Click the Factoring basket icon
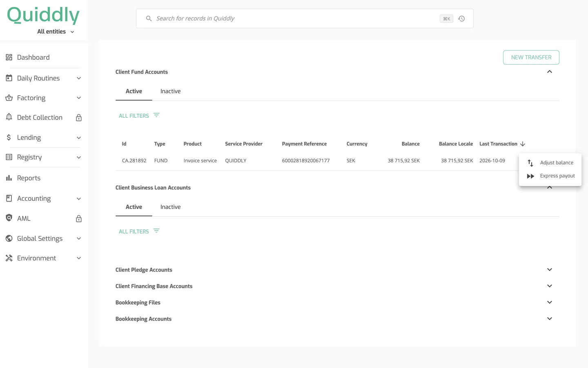This screenshot has width=588, height=368. (x=9, y=98)
